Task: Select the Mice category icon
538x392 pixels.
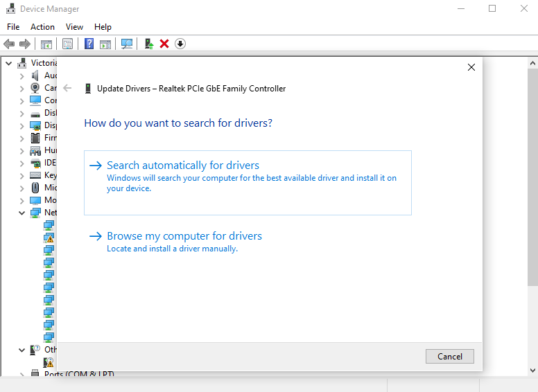Action: [35, 188]
